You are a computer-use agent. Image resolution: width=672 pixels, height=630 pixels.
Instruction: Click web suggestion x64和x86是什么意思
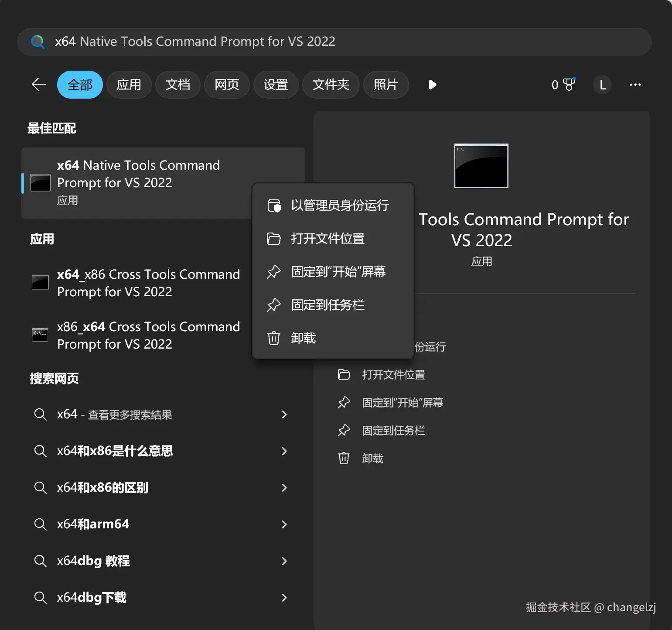[x=115, y=451]
